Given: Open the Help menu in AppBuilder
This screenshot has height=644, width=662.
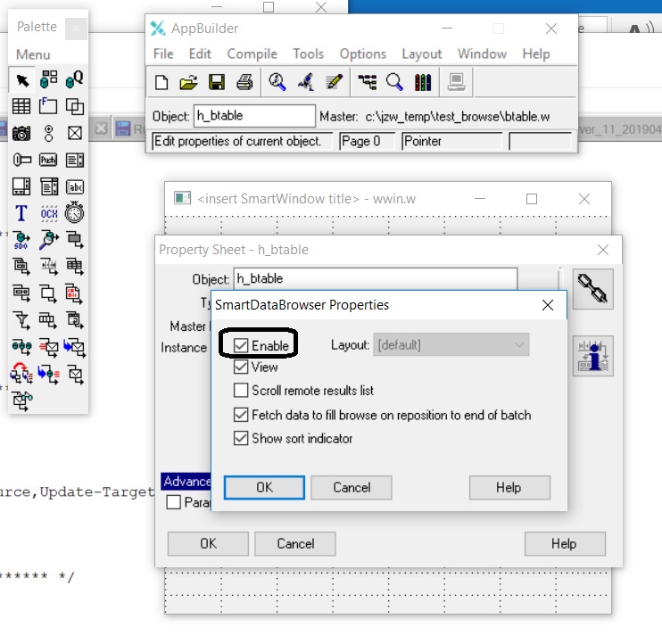Looking at the screenshot, I should click(536, 54).
